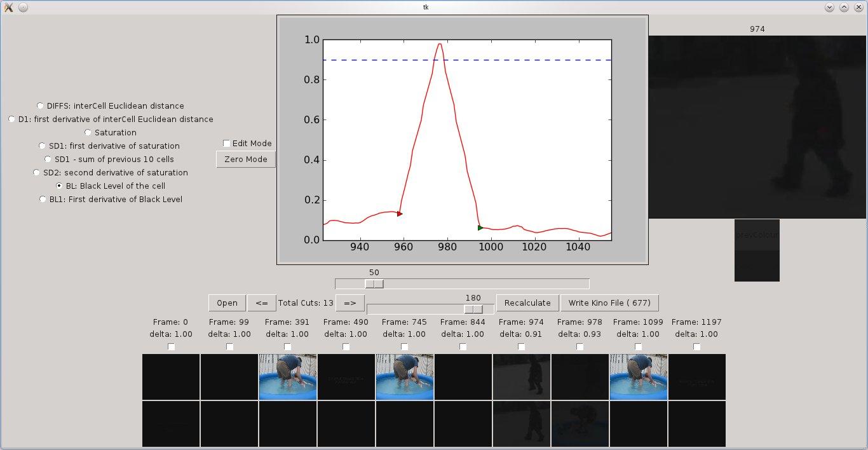Go to previous cuts with <= button
This screenshot has width=868, height=450.
point(261,303)
